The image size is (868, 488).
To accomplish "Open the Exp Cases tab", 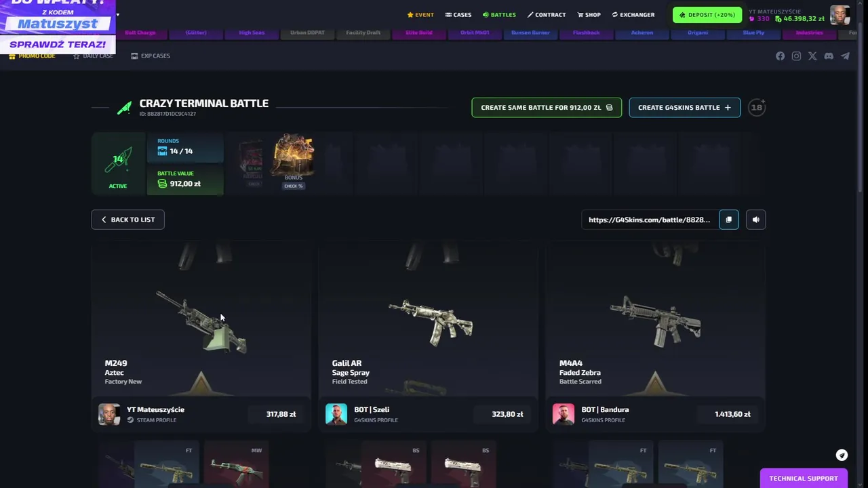I will 151,56.
